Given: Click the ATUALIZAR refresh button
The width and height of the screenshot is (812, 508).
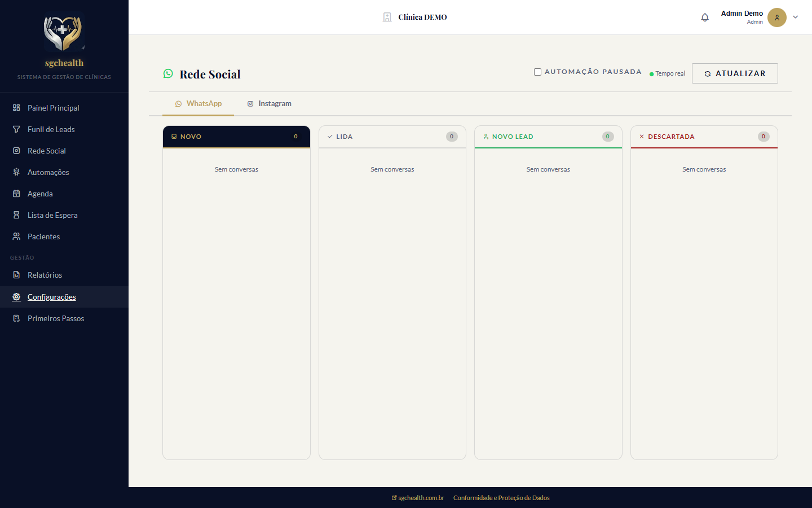Looking at the screenshot, I should click(735, 73).
